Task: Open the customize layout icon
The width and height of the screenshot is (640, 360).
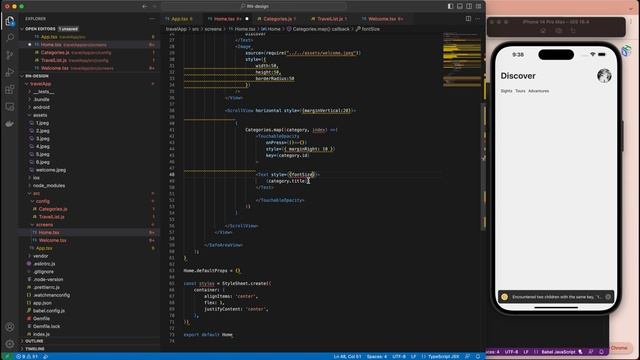Action: coord(478,6)
